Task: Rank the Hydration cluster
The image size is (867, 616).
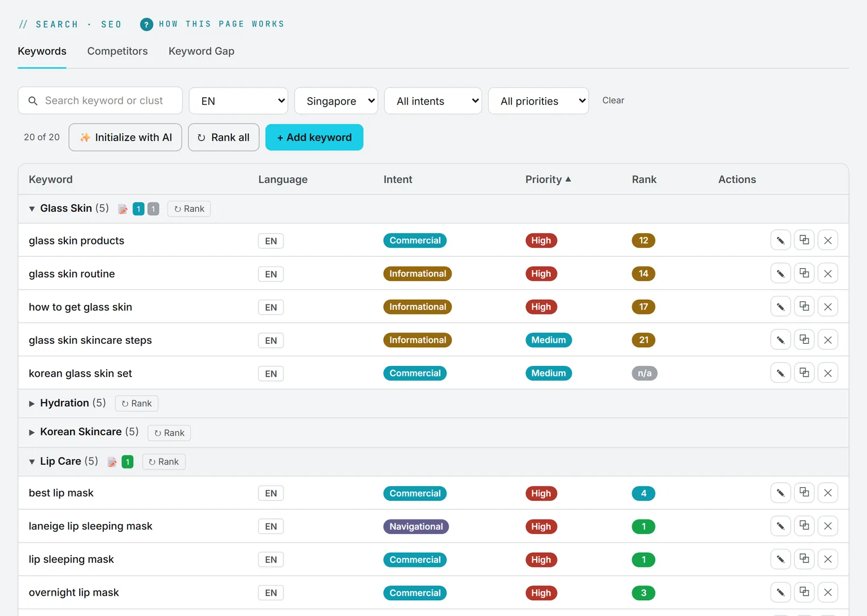Action: coord(137,404)
